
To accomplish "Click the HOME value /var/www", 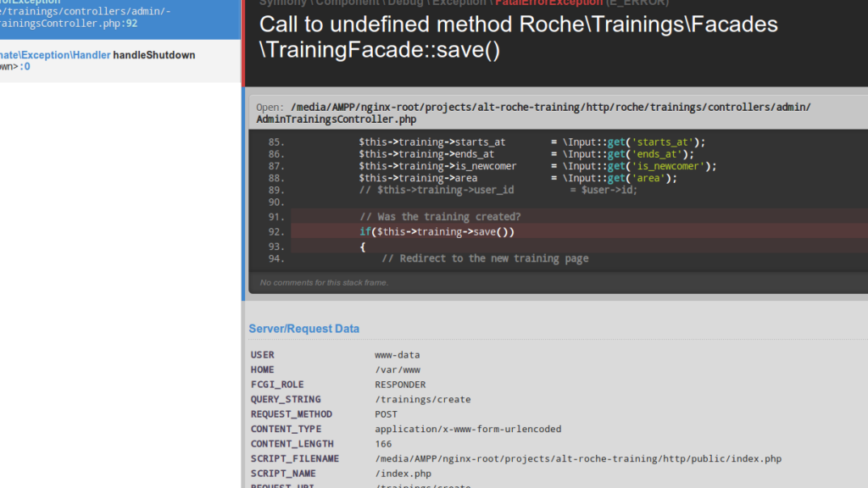I will 397,369.
